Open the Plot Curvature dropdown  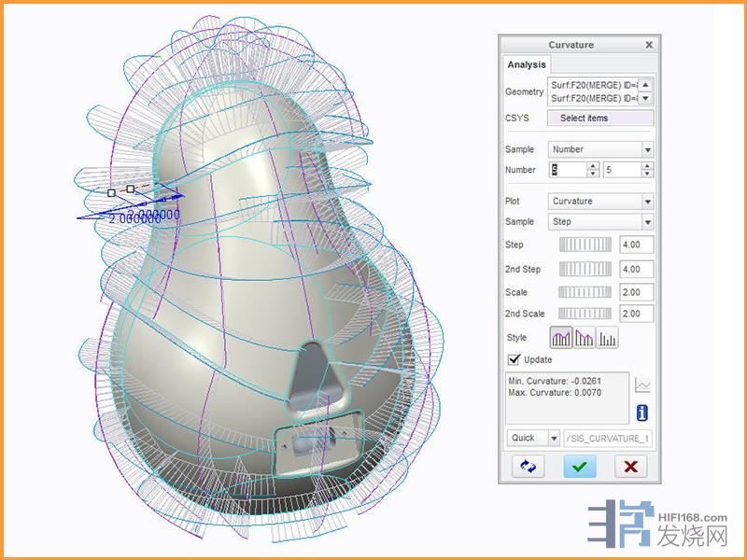click(x=647, y=202)
